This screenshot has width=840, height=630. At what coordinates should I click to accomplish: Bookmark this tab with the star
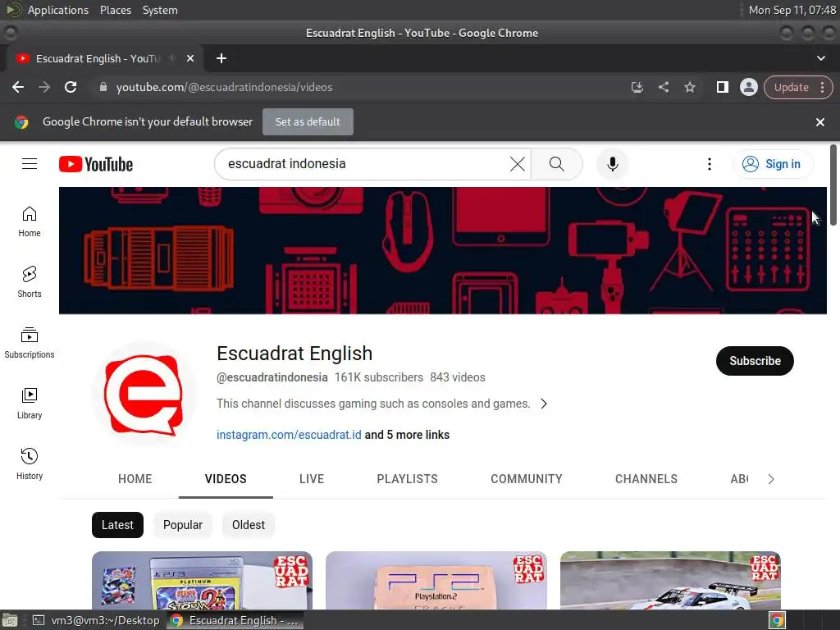pos(689,87)
